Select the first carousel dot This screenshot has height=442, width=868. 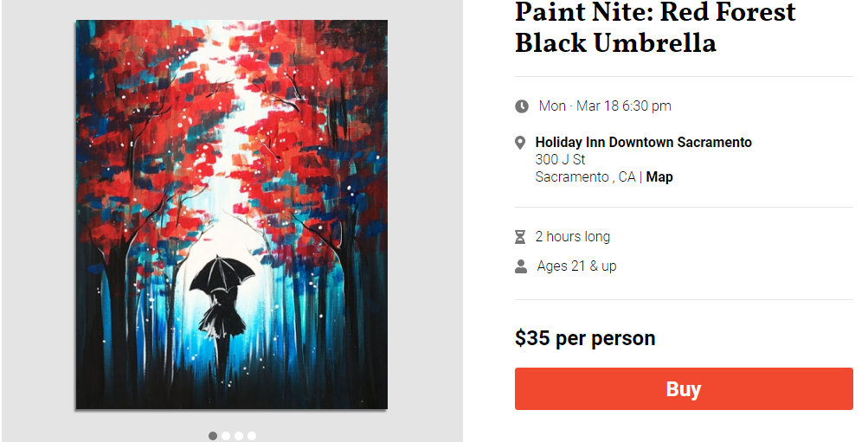213,436
